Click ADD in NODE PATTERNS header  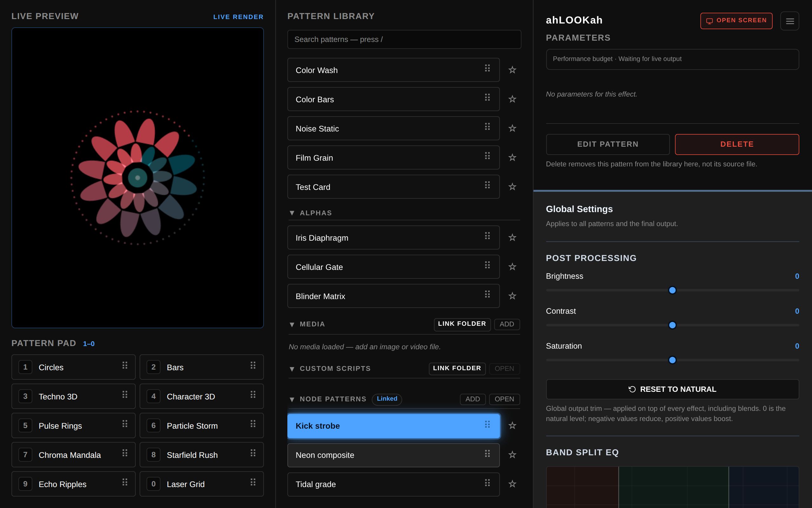[472, 399]
